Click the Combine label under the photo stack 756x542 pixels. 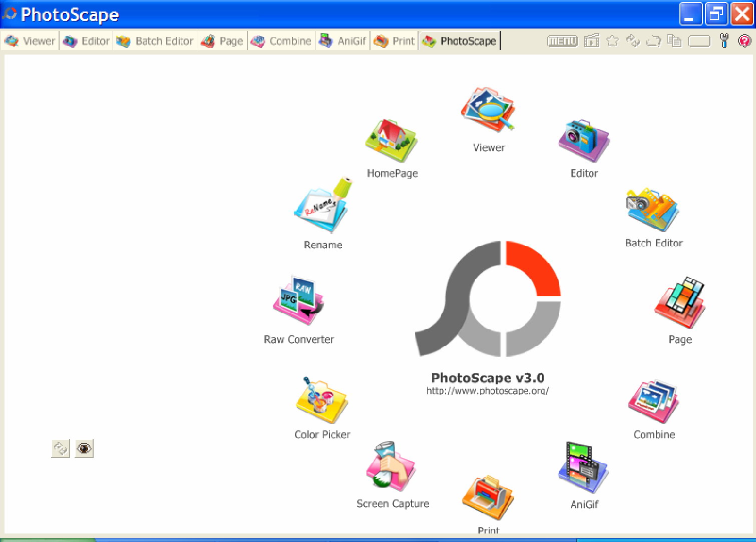[654, 434]
